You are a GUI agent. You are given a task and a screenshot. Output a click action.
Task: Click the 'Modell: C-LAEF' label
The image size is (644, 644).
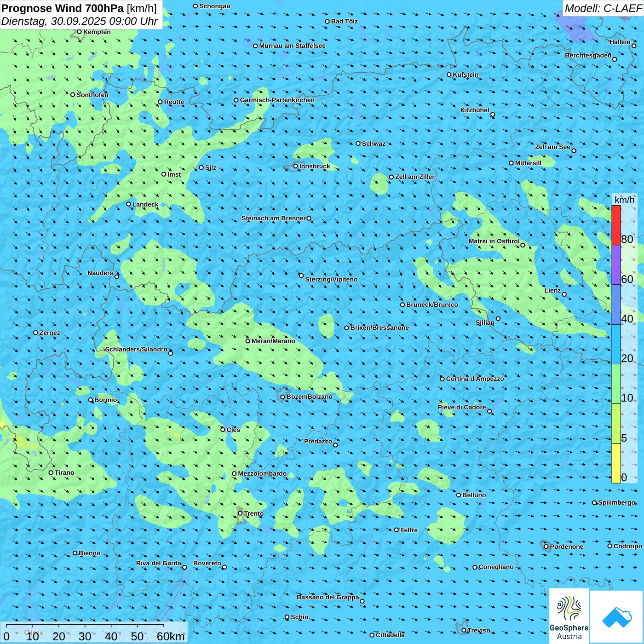603,8
